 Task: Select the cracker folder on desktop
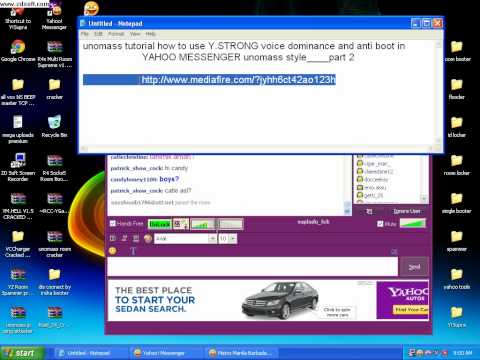coord(54,89)
